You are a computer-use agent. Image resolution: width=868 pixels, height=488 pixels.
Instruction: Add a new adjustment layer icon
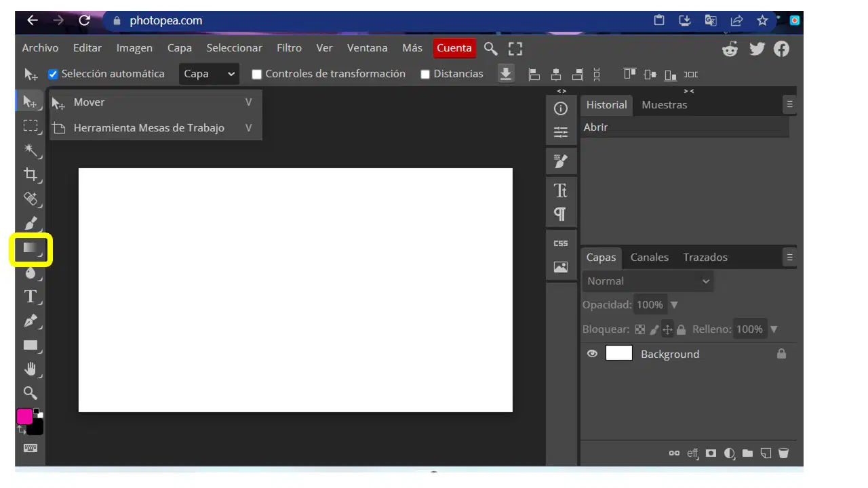point(730,453)
